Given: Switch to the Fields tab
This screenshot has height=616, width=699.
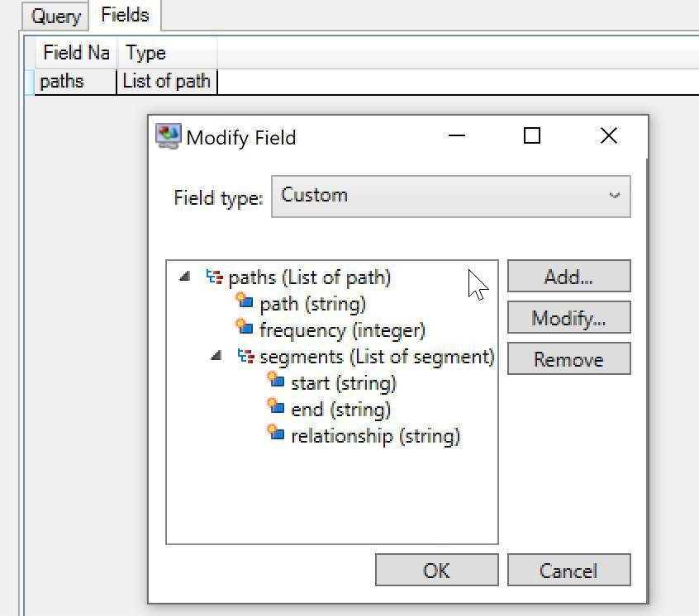Looking at the screenshot, I should [x=125, y=14].
